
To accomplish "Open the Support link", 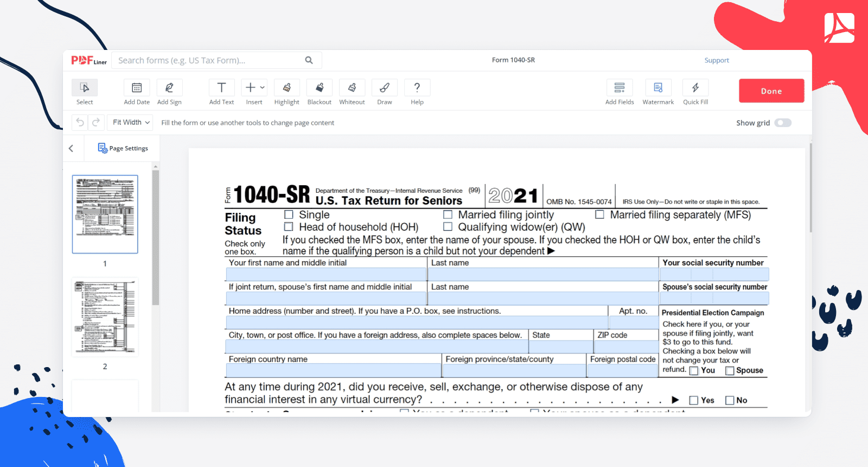I will pos(716,60).
